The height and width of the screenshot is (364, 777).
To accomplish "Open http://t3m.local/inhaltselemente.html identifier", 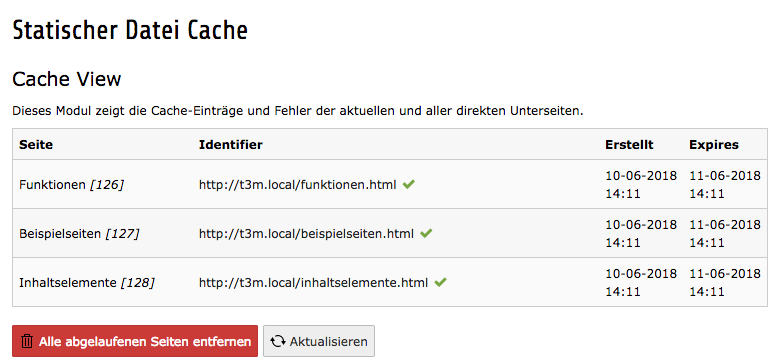I will pos(313,282).
